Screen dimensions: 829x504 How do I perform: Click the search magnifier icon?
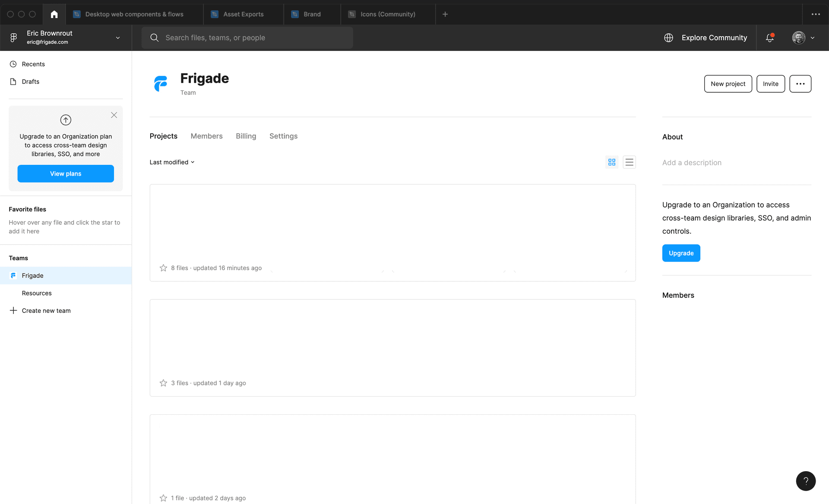point(154,38)
